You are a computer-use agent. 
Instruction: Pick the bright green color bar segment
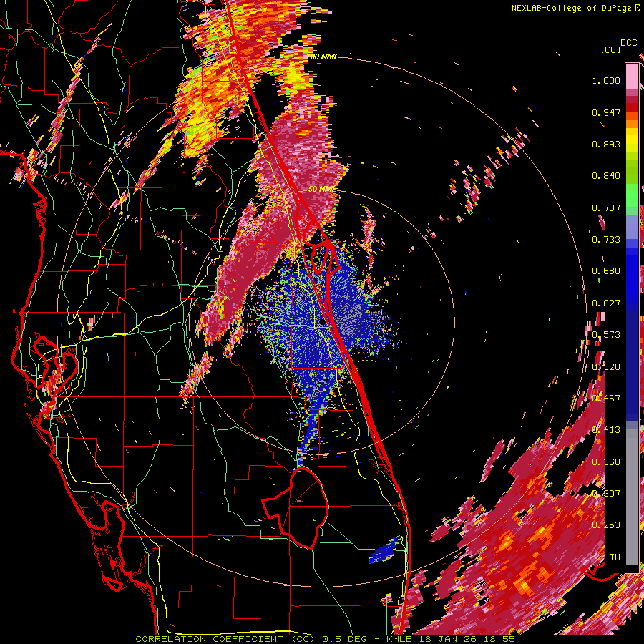(x=632, y=195)
